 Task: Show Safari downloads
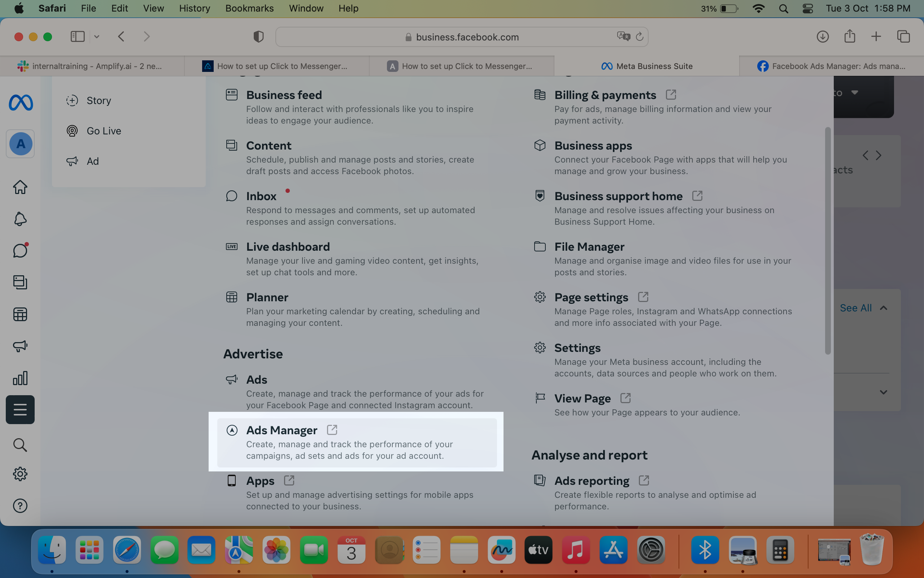pos(823,37)
